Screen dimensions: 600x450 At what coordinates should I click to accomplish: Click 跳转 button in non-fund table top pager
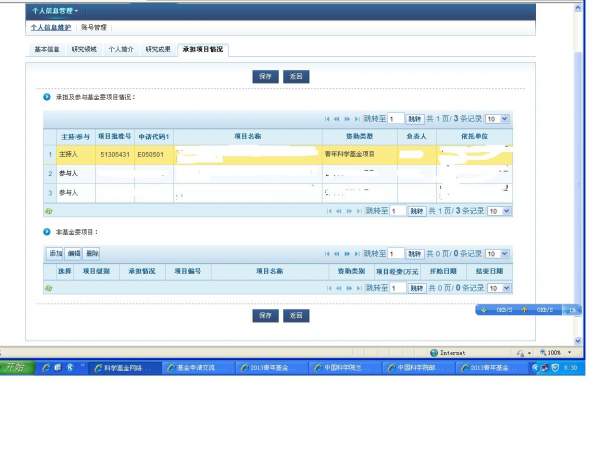point(415,254)
